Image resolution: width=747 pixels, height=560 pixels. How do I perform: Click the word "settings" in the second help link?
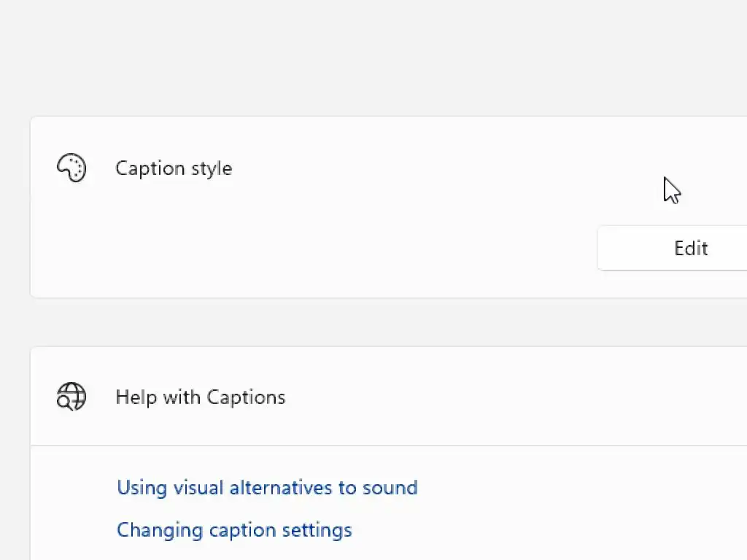pyautogui.click(x=318, y=529)
